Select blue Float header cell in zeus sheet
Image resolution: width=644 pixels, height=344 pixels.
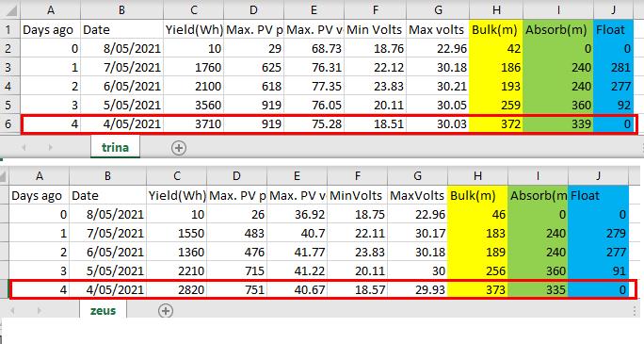598,196
